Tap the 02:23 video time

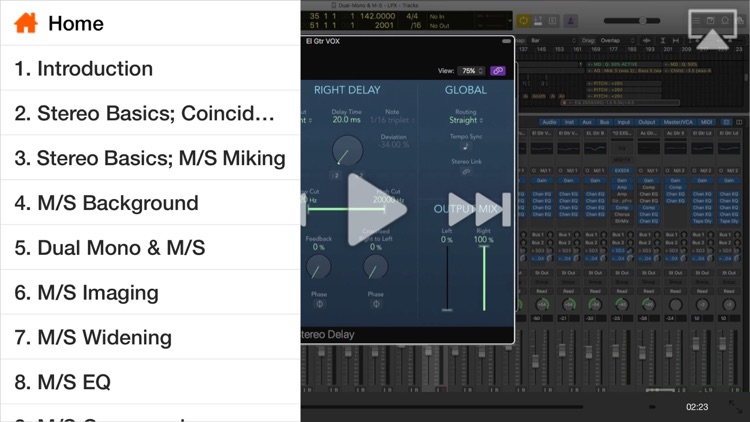pos(697,407)
